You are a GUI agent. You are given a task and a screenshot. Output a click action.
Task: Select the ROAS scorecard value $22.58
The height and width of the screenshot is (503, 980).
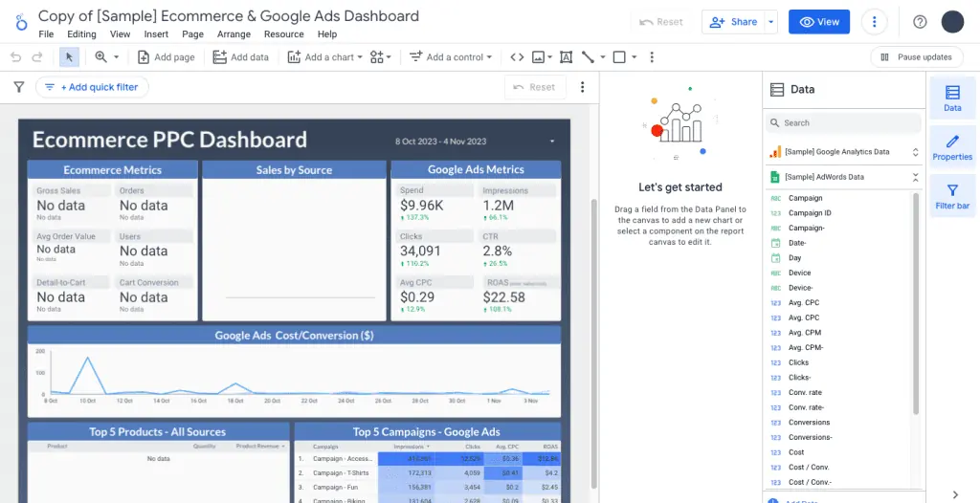click(x=503, y=297)
